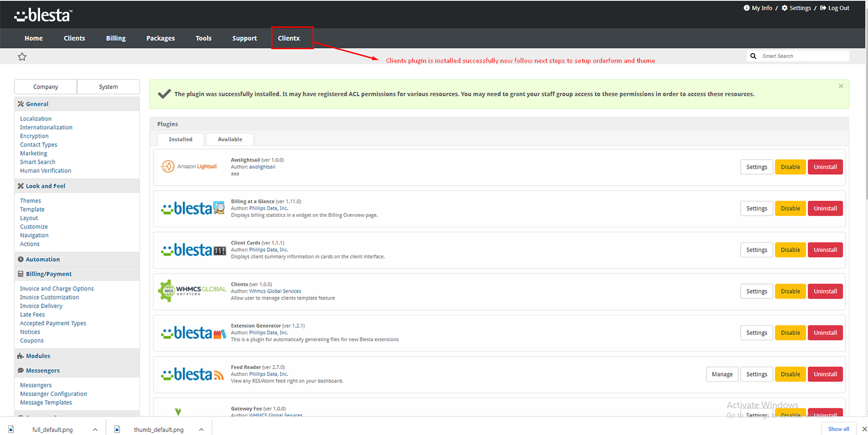This screenshot has width=868, height=435.
Task: Open the Navigation link
Action: [x=34, y=235]
